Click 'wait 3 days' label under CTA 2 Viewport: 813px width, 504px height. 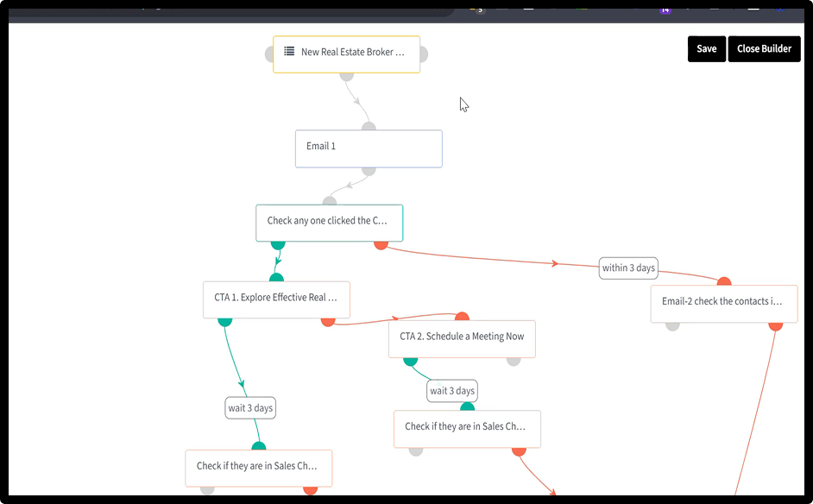[x=452, y=391]
